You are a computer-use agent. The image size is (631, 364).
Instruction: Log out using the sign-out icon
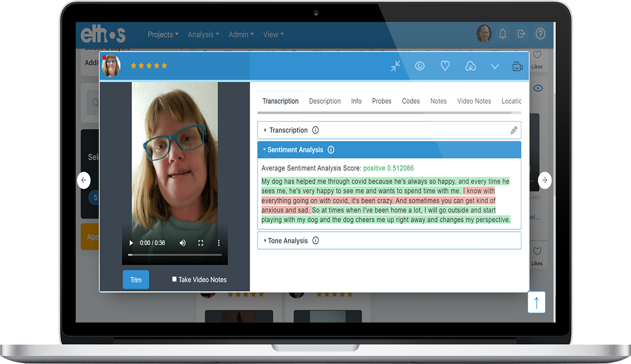tap(521, 34)
